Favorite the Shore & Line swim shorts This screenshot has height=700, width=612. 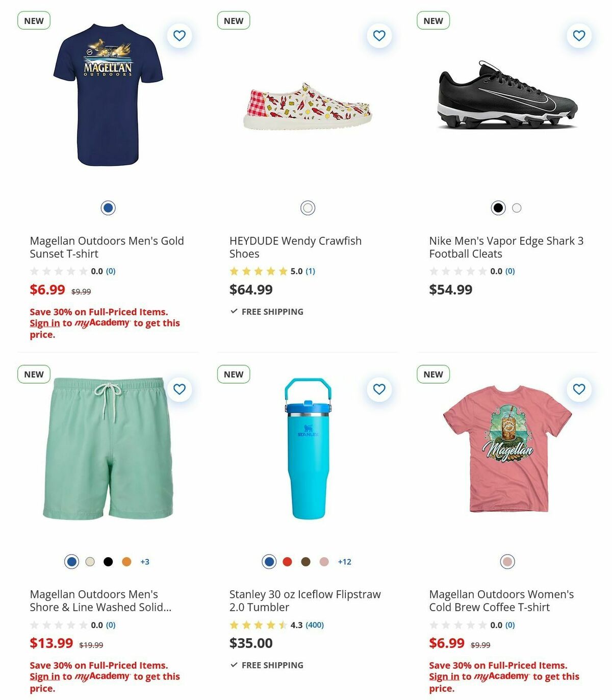click(179, 389)
